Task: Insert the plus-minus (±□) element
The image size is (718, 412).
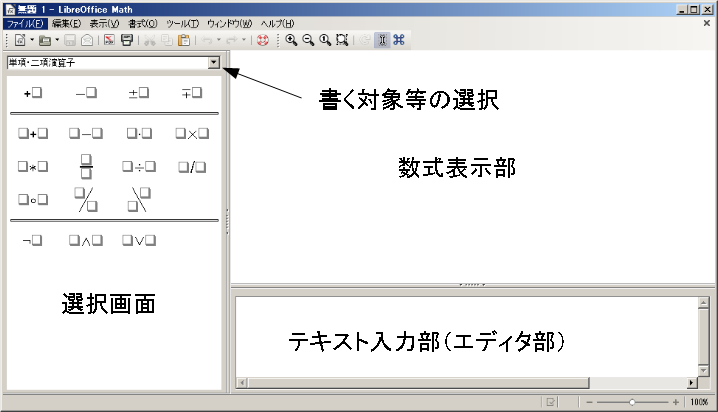Action: pyautogui.click(x=139, y=93)
